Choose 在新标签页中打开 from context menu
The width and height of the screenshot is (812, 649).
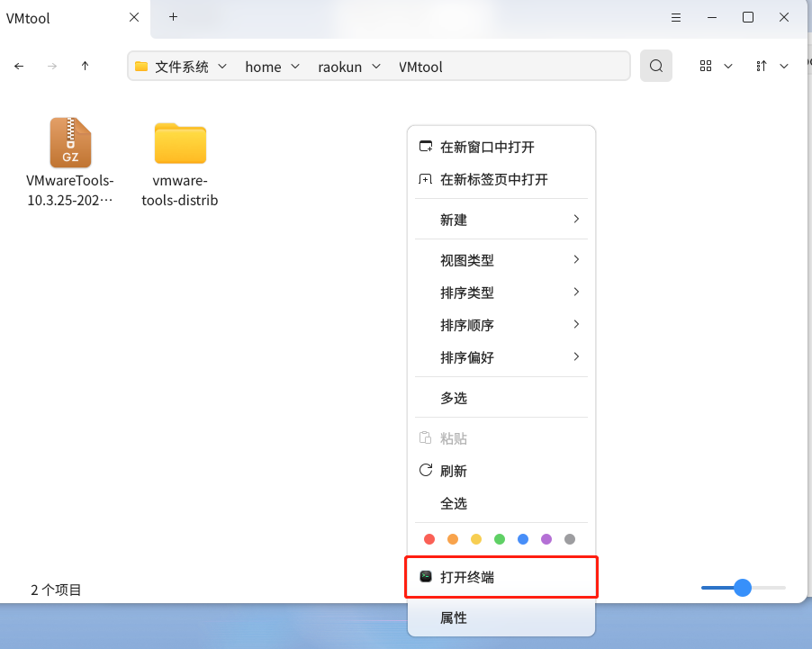pos(501,179)
